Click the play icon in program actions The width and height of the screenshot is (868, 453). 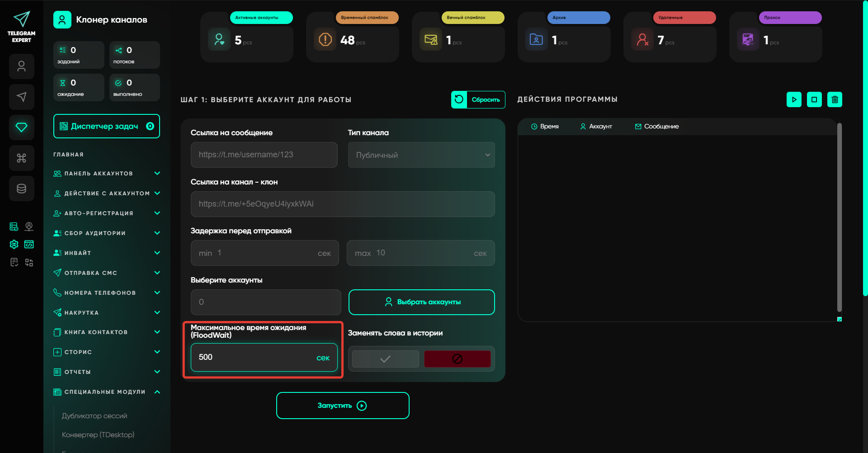point(794,99)
